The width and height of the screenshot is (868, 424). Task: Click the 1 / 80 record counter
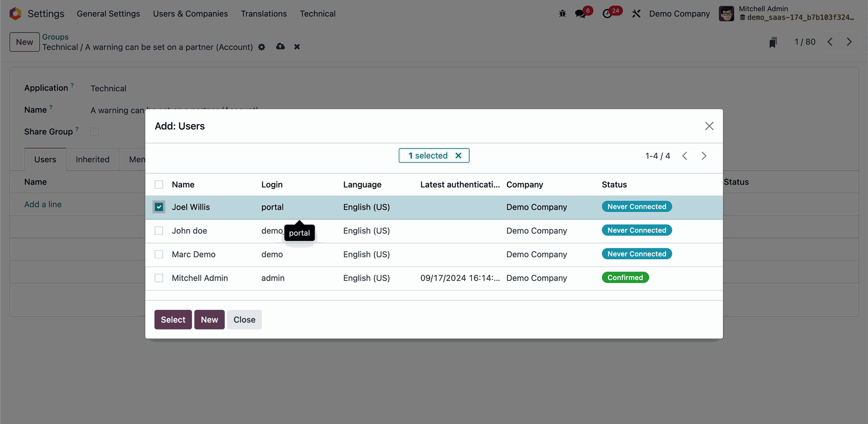click(805, 42)
